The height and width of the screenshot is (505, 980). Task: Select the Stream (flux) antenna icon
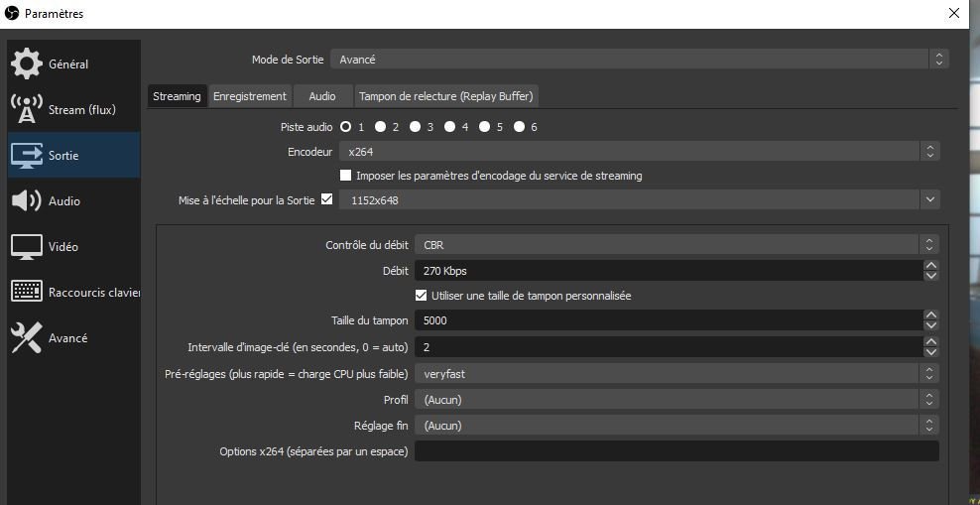click(x=27, y=109)
